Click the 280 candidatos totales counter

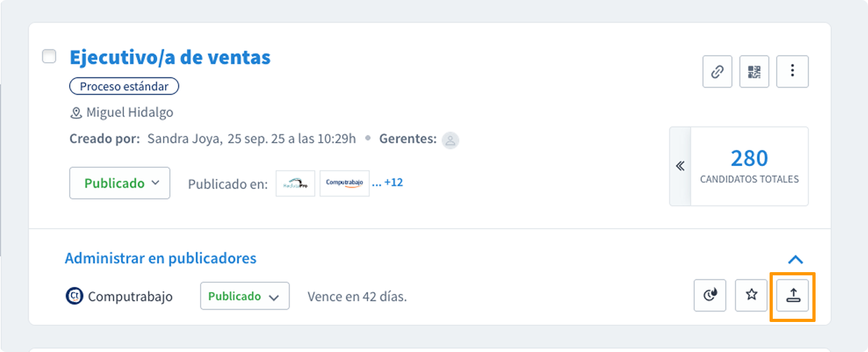[749, 166]
